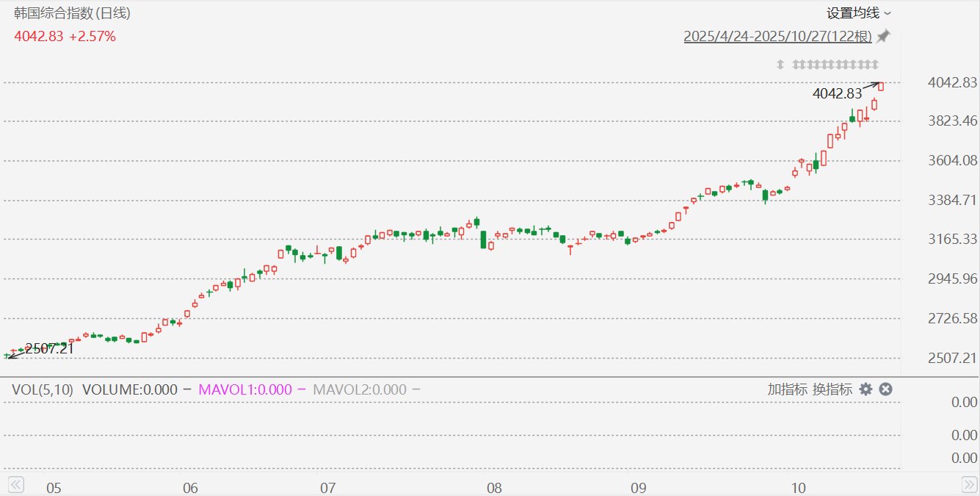Click the pin icon beside the date range
The image size is (980, 496).
tap(883, 36)
